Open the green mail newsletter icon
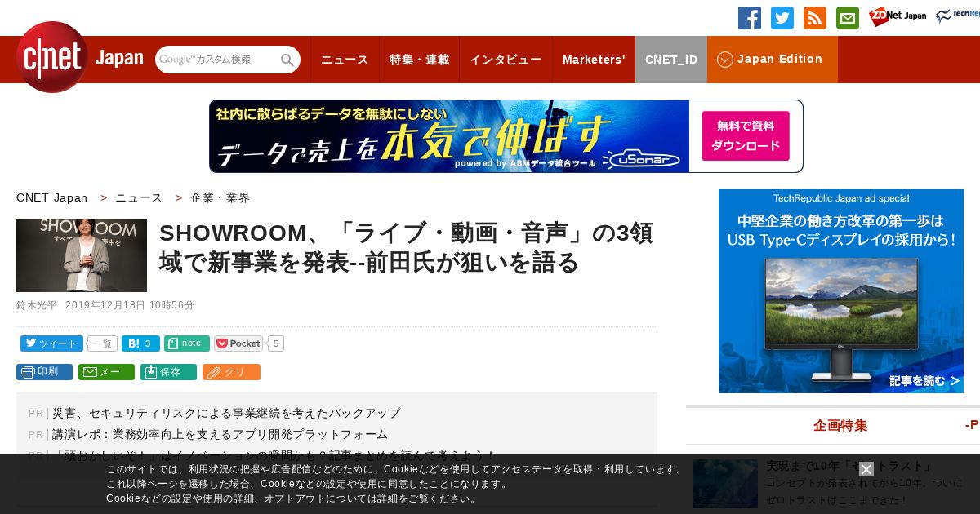This screenshot has width=980, height=514. pos(848,18)
